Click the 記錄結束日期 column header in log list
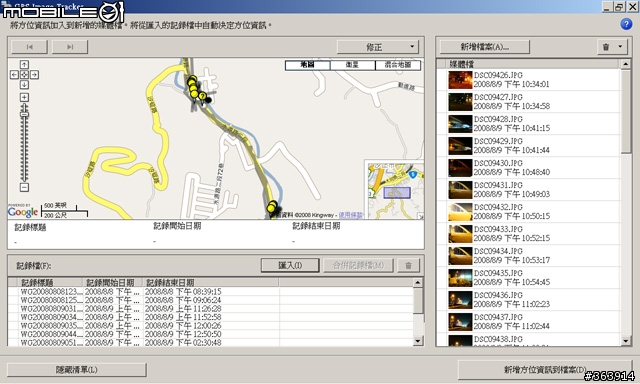Viewport: 640px width, 384px height. pos(211,282)
